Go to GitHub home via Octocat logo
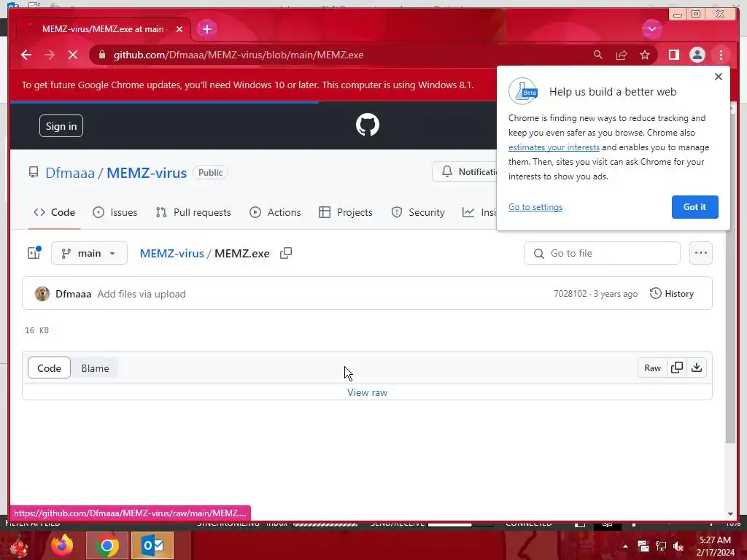 368,125
